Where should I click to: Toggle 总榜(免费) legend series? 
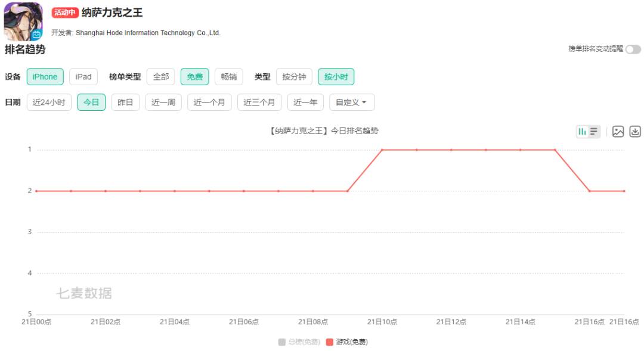(x=299, y=342)
